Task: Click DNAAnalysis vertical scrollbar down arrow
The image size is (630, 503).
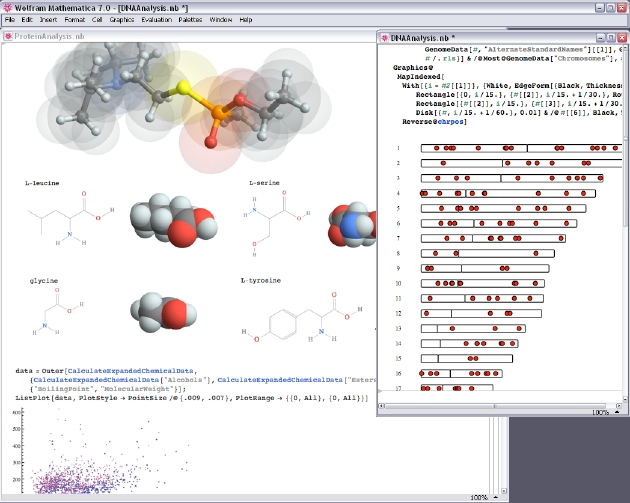Action: [625, 399]
